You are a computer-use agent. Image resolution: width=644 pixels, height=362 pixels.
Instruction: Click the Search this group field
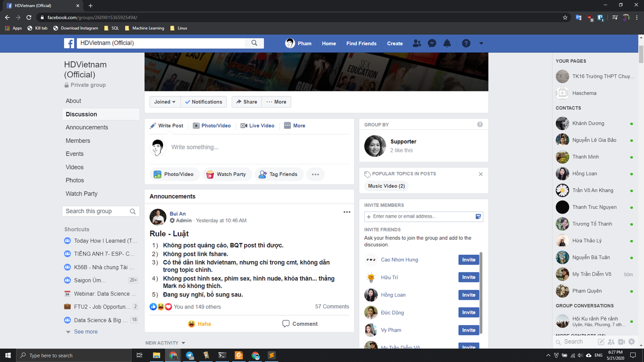click(96, 211)
